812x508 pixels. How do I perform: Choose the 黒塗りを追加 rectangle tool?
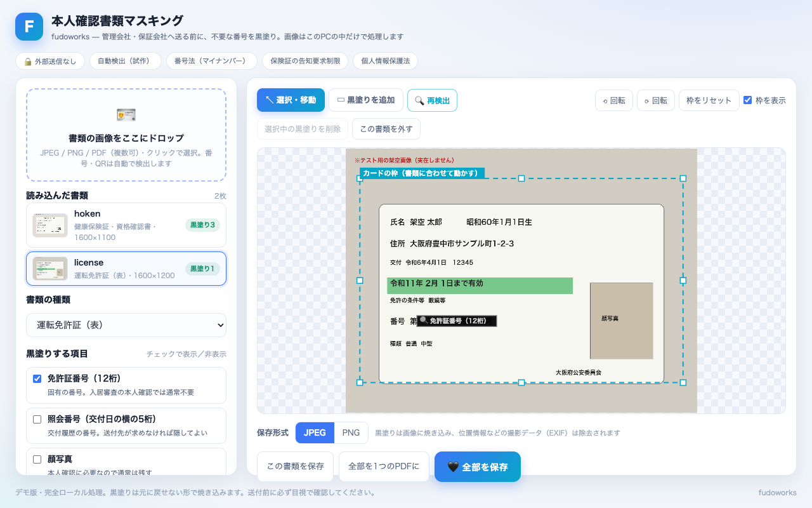tap(366, 100)
